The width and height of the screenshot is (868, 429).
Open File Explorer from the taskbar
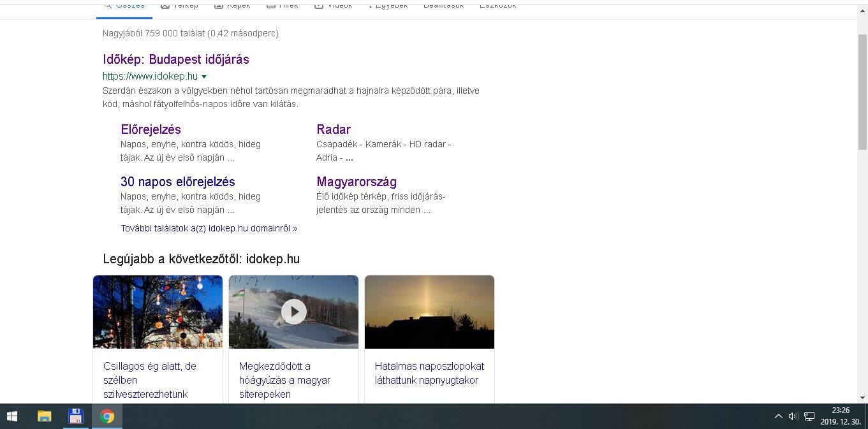[44, 416]
